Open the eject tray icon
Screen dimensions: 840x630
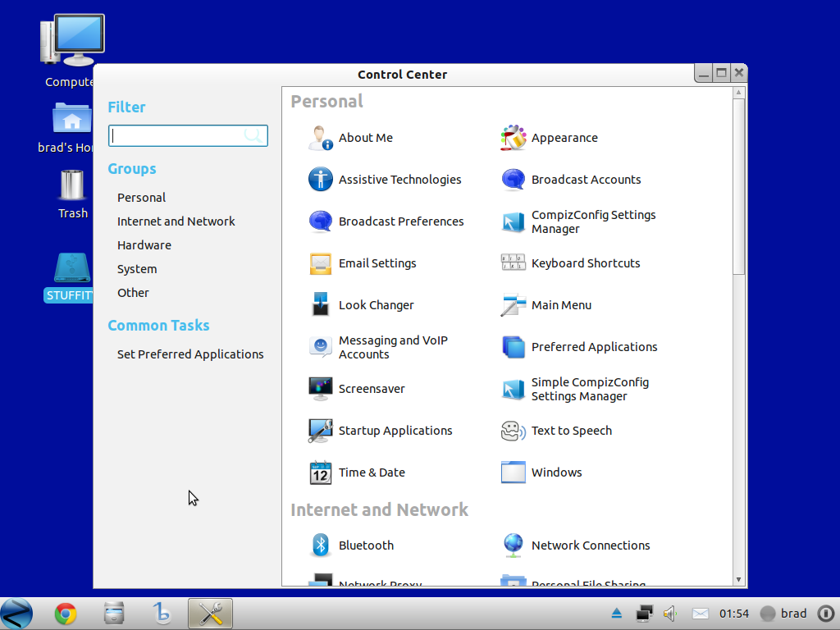point(617,614)
